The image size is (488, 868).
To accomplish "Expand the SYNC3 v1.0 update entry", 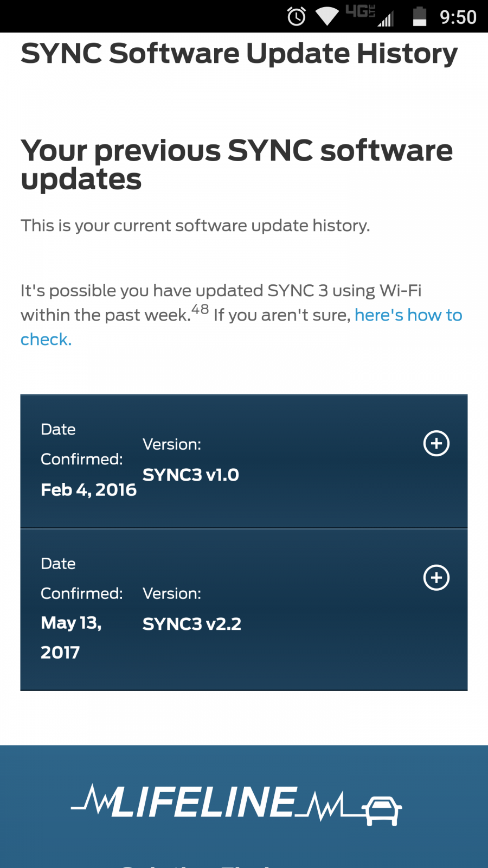I will pyautogui.click(x=436, y=443).
